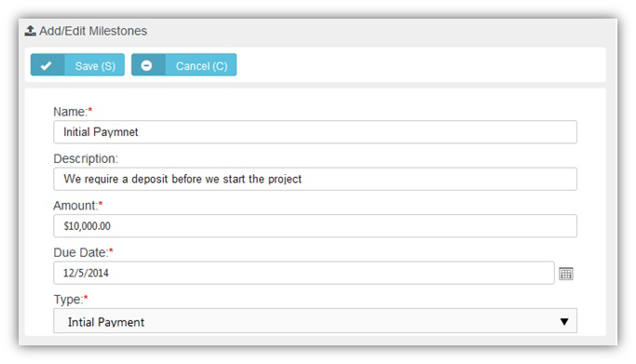Click the Name: field label

pyautogui.click(x=71, y=112)
